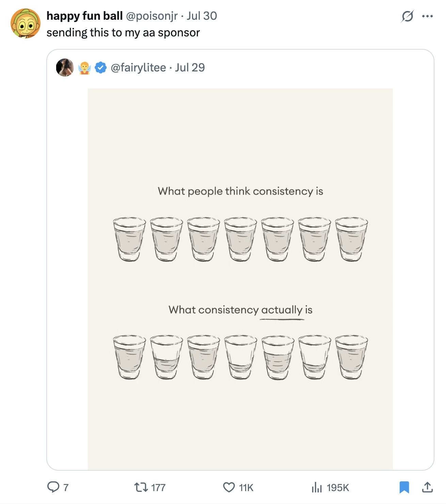446x504 pixels.
Task: Click the @fairylitee handle
Action: pyautogui.click(x=138, y=67)
